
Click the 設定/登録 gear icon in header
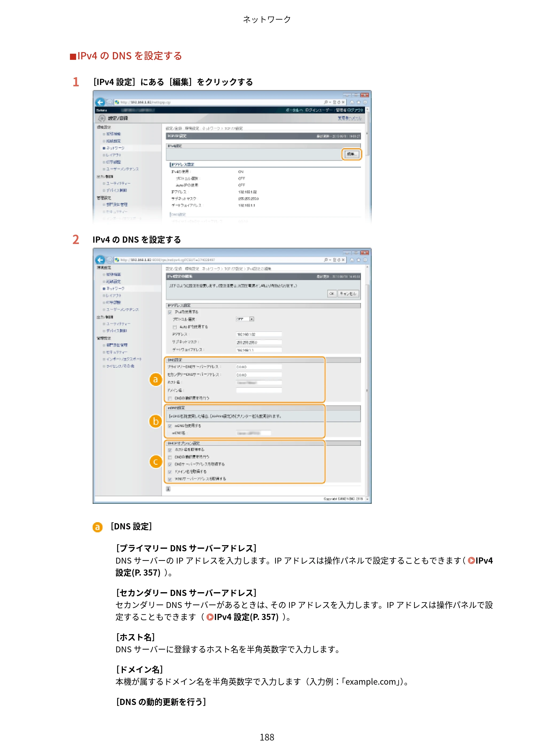pyautogui.click(x=102, y=118)
